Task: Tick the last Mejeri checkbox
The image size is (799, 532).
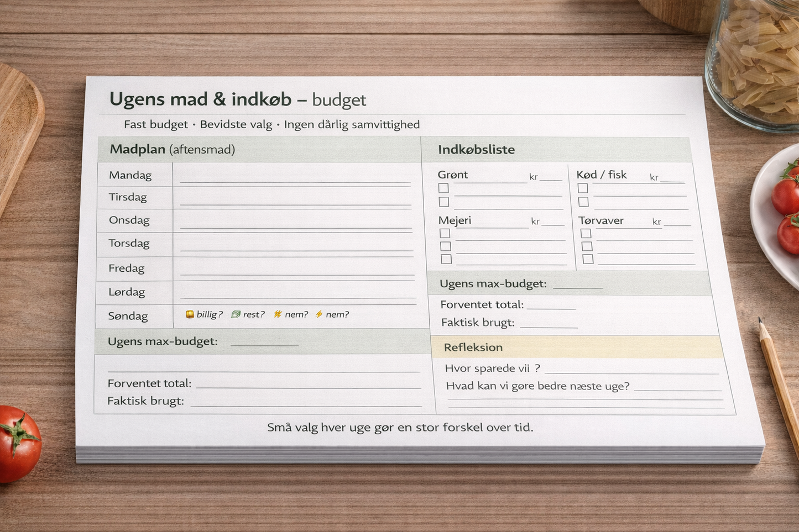Action: (x=445, y=259)
